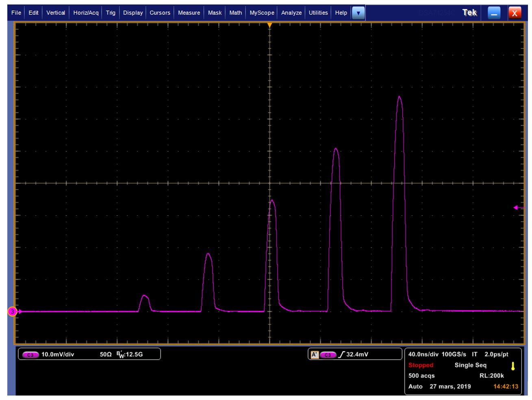
Task: Open the MyScope menu
Action: 262,13
